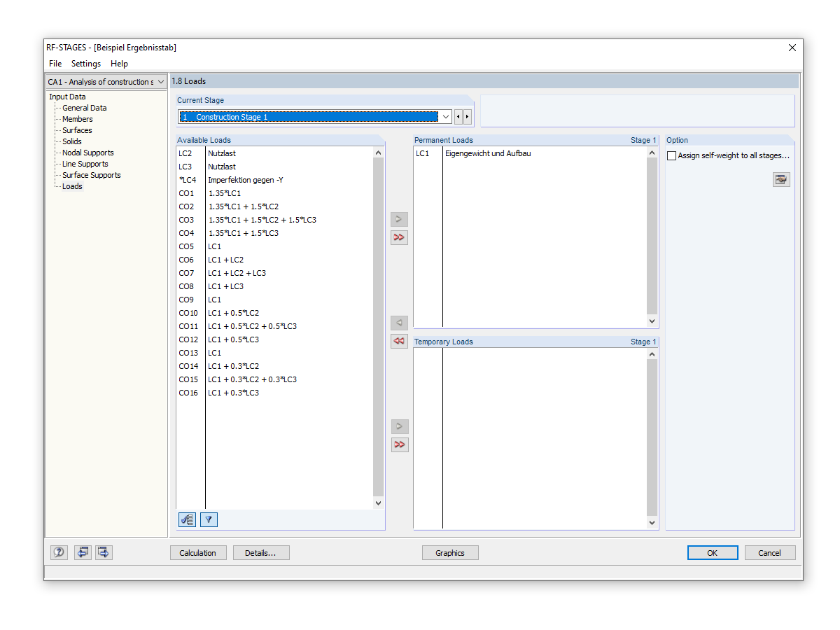
Task: Go to next input window icon
Action: (104, 552)
